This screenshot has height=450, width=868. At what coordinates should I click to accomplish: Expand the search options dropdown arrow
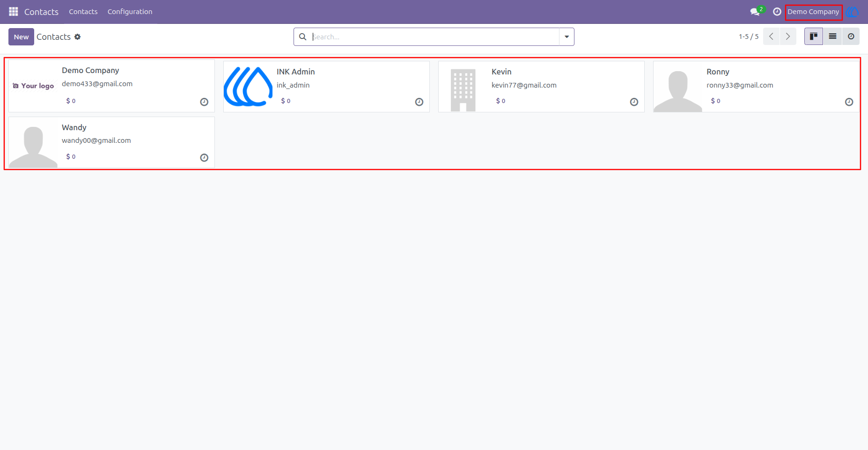[x=566, y=37]
